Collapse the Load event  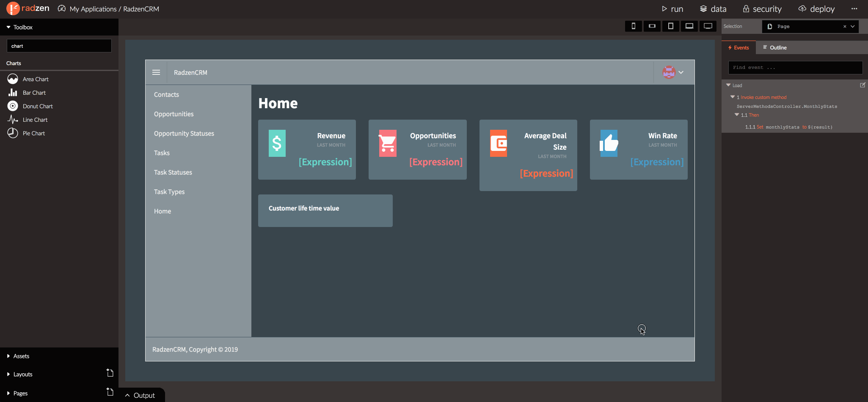[728, 85]
